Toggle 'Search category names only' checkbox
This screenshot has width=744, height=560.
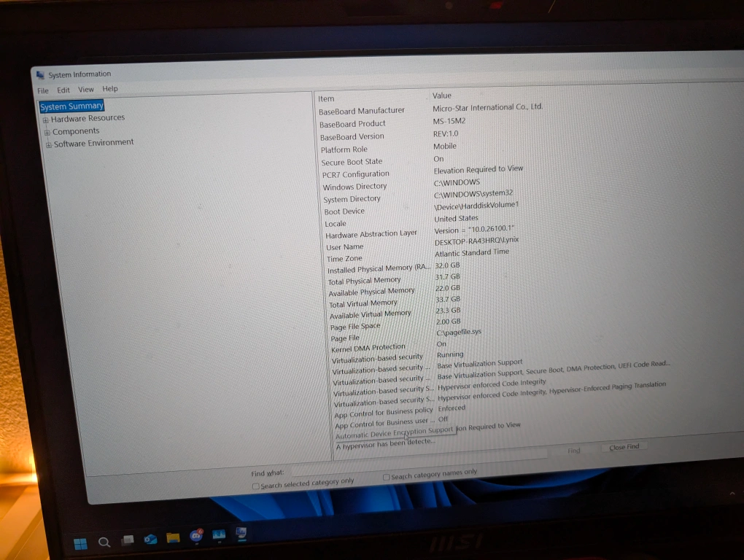coord(387,477)
